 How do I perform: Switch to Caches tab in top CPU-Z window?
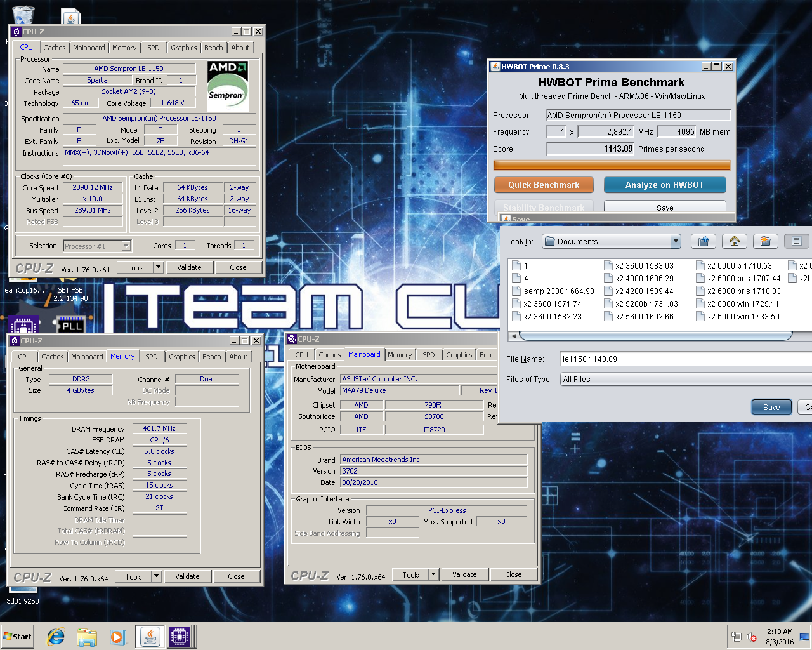(x=55, y=48)
